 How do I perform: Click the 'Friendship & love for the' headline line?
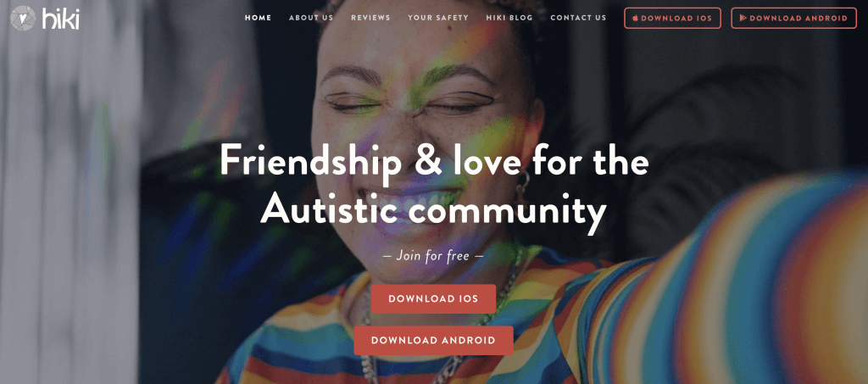[x=434, y=161]
